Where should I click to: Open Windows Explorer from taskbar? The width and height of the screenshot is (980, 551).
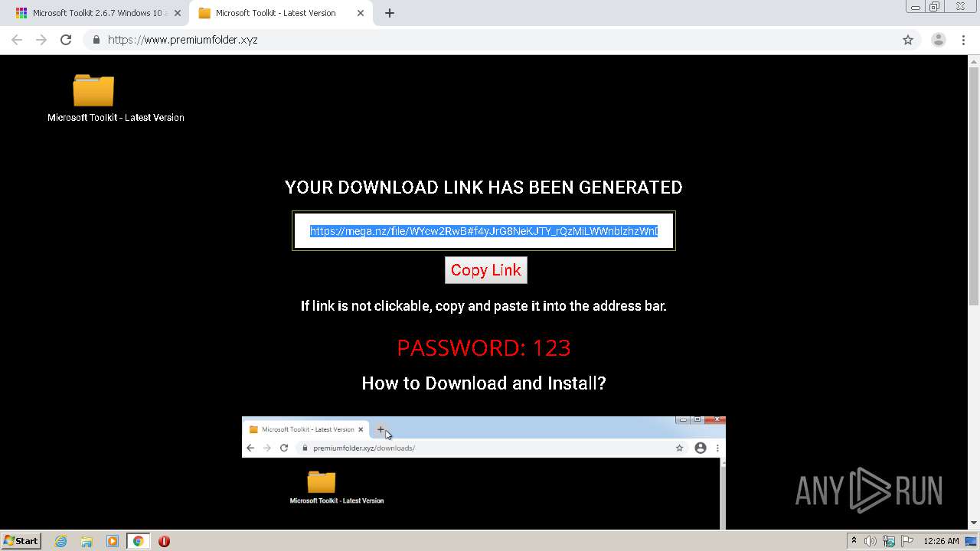(x=87, y=541)
